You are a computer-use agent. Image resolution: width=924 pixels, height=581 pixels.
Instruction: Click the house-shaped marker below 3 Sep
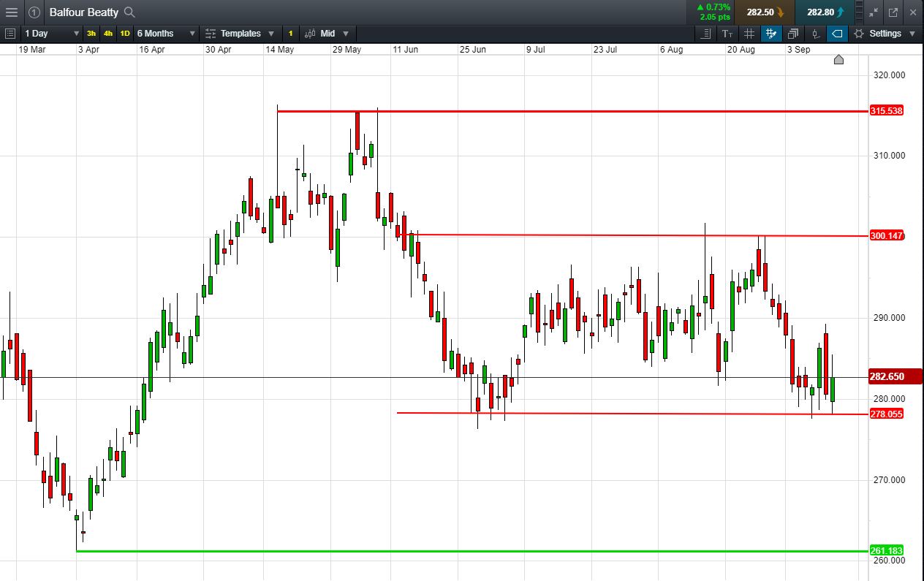[x=838, y=60]
